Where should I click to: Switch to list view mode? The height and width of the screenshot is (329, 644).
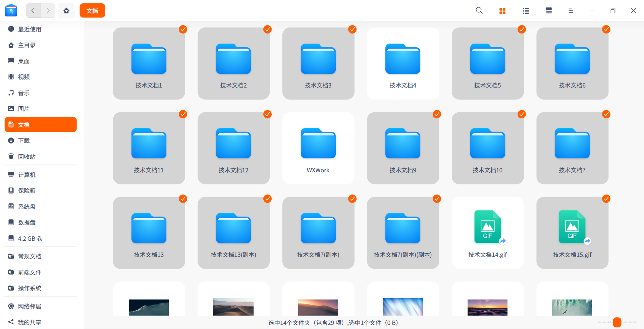click(x=526, y=11)
